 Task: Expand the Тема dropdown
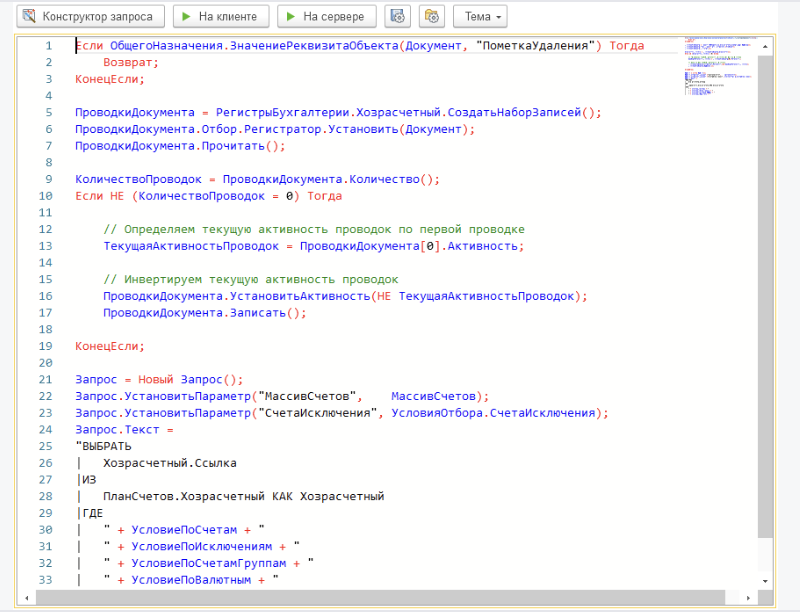click(480, 17)
